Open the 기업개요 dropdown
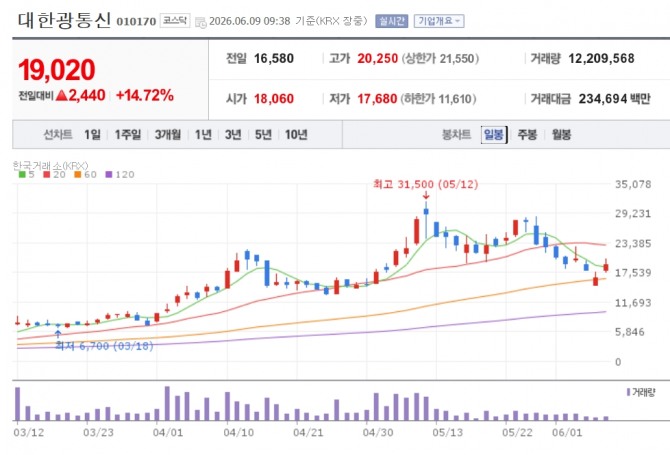 point(439,21)
